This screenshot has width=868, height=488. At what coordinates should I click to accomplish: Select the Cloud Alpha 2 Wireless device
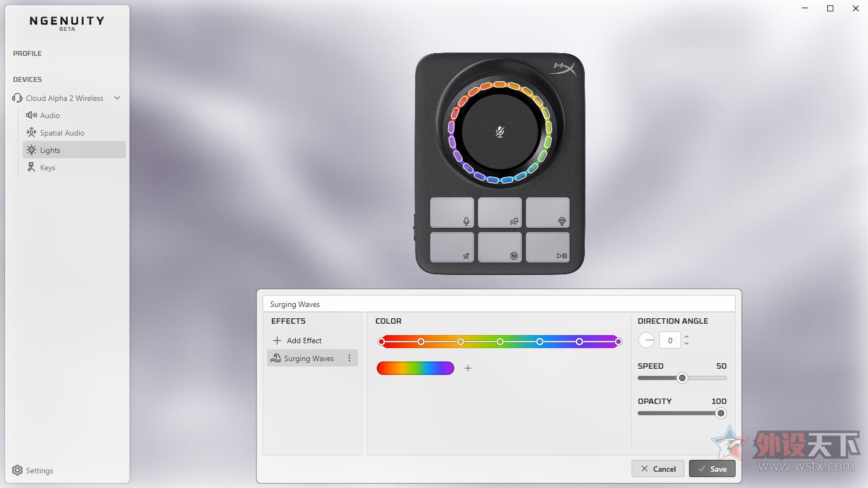coord(65,98)
